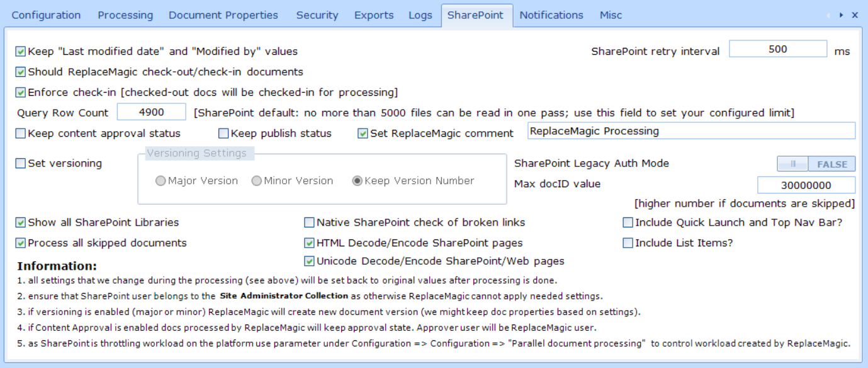Select the SharePoint tab

476,15
